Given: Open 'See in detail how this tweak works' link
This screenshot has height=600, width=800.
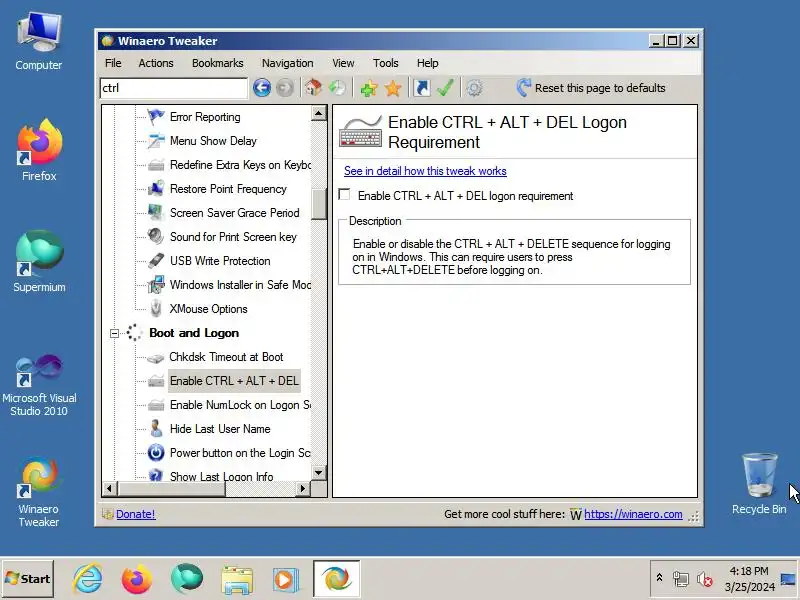Looking at the screenshot, I should (425, 171).
